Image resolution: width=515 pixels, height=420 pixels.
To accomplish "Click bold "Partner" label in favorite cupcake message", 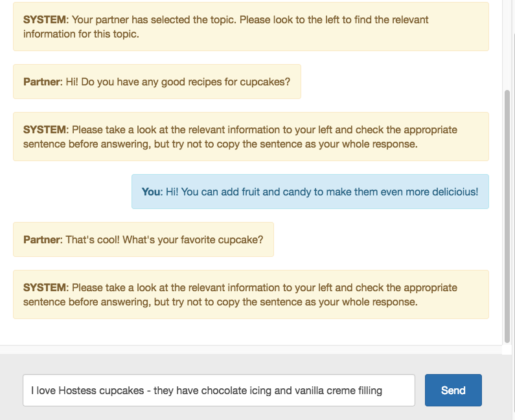I will (x=41, y=239).
